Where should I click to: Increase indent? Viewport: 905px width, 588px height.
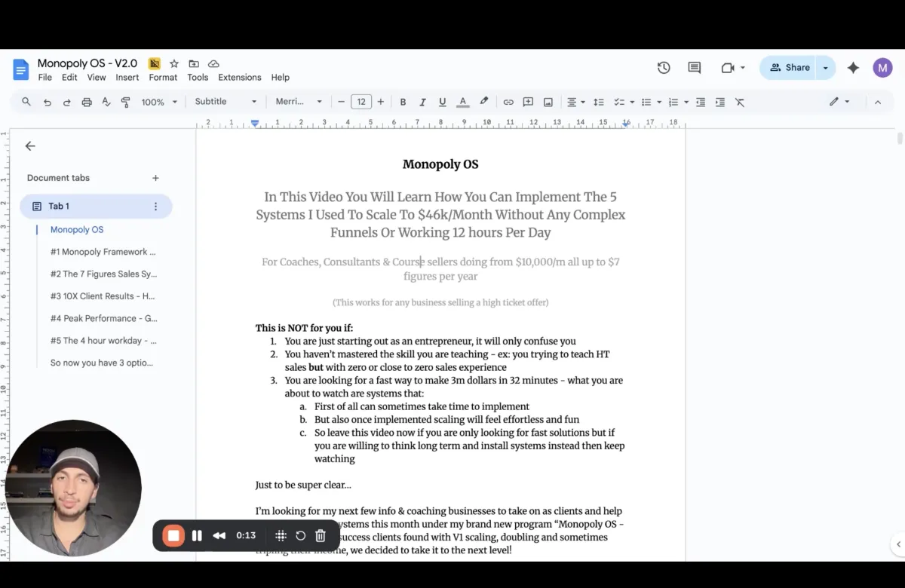coord(720,102)
